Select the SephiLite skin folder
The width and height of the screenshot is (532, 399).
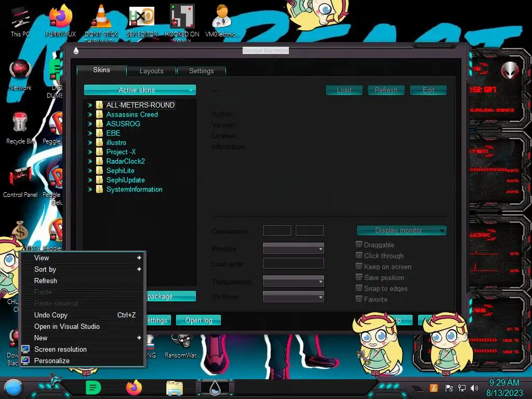tap(121, 170)
